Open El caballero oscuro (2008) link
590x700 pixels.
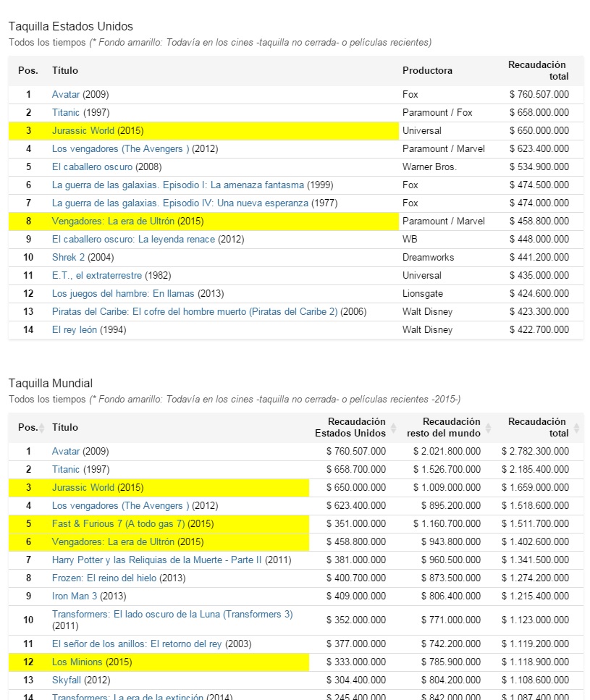click(93, 167)
